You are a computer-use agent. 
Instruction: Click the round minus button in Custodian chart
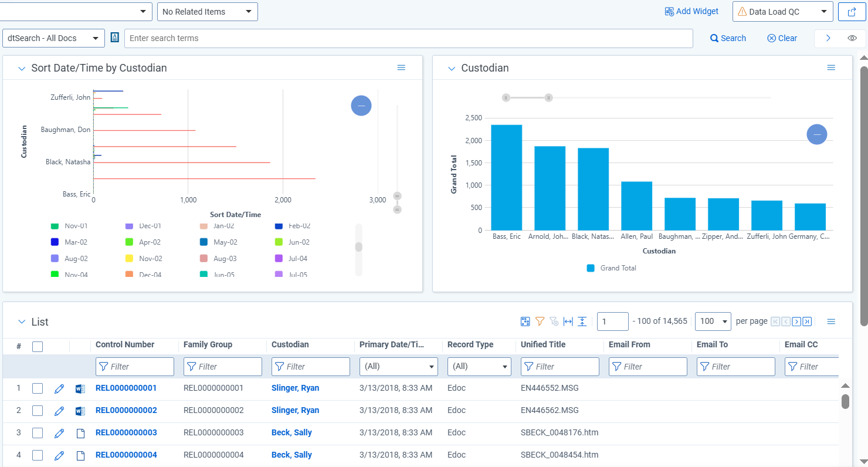817,134
